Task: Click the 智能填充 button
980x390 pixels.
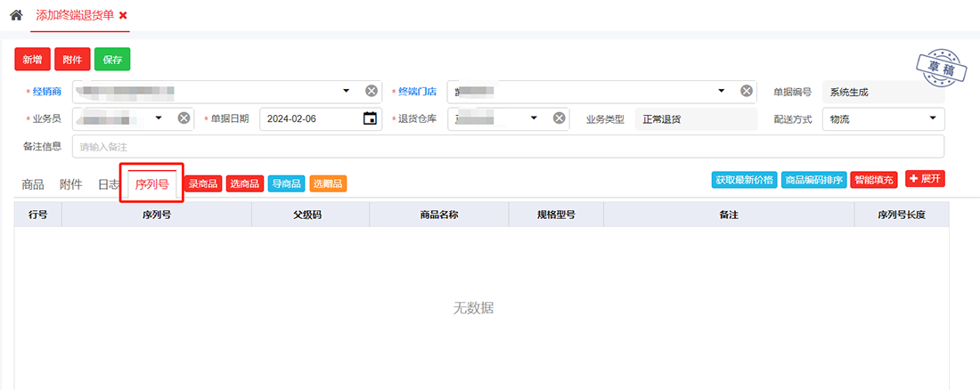Action: point(874,180)
